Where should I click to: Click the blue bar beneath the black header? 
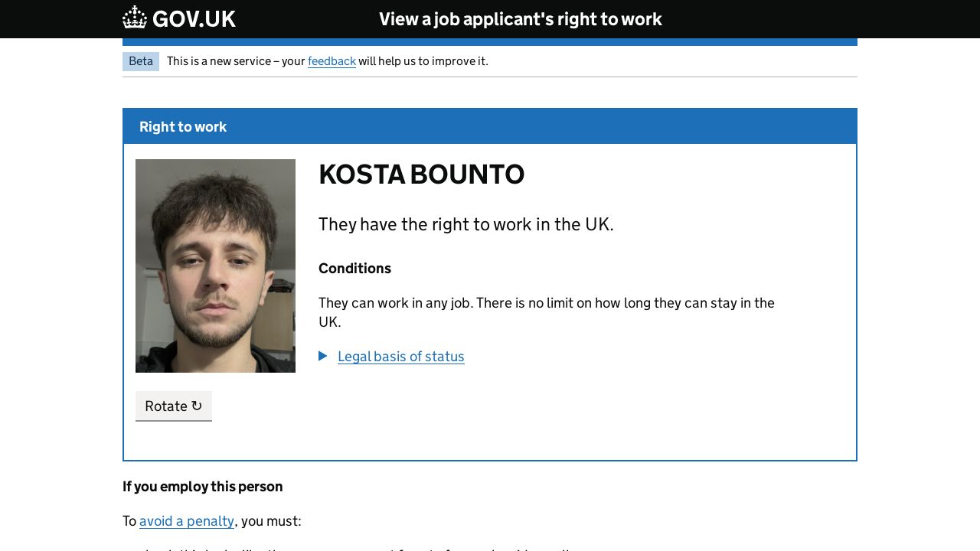(490, 42)
